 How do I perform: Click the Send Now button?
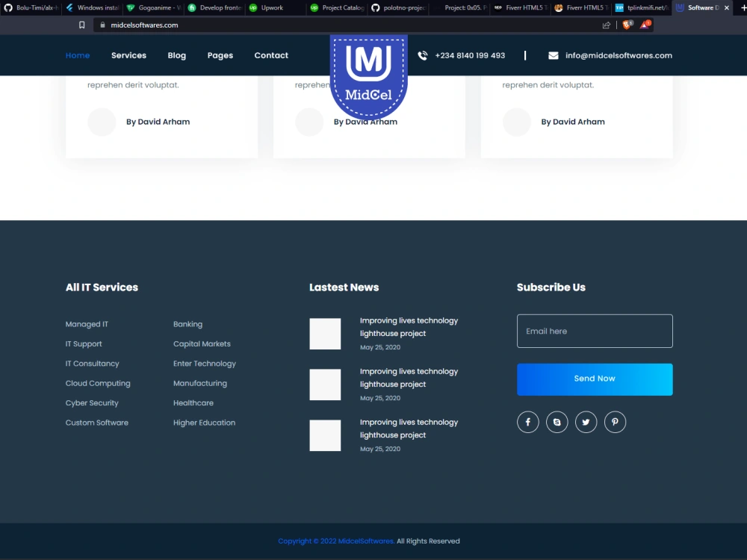click(595, 379)
